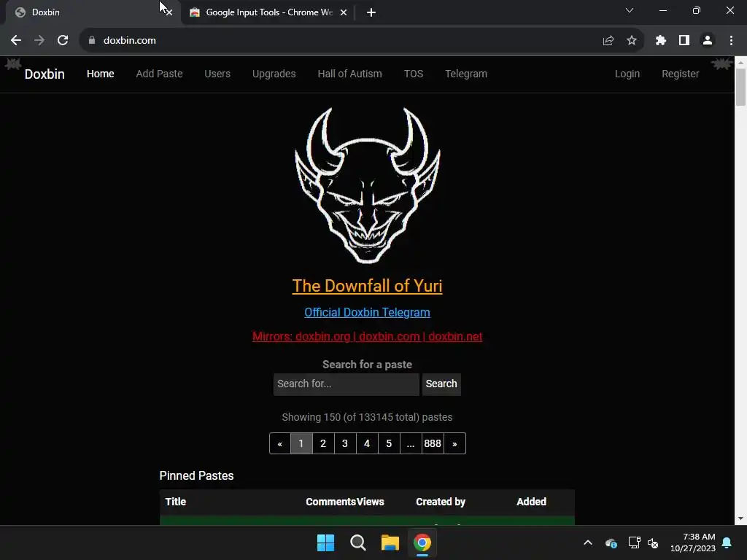Screen dimensions: 747x560
Task: Open the Windows Start menu
Action: (x=326, y=542)
